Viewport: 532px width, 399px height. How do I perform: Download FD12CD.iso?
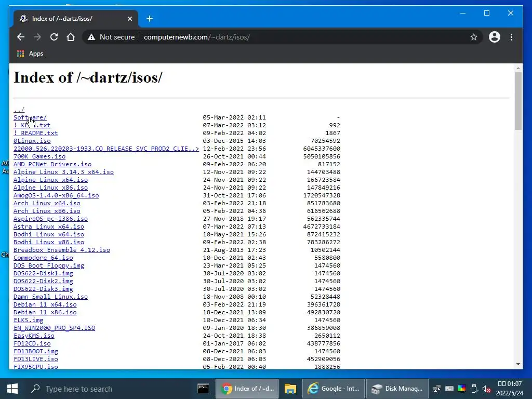[32, 344]
